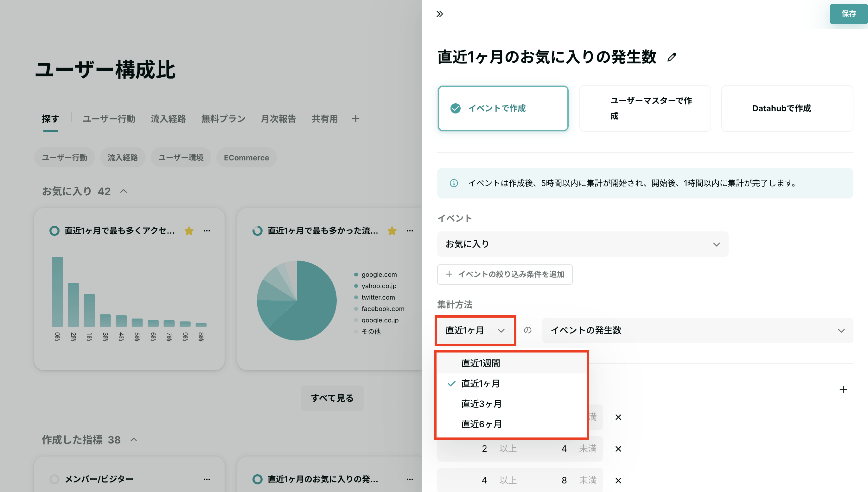Choose 直近1週間 from the period list

click(x=512, y=363)
